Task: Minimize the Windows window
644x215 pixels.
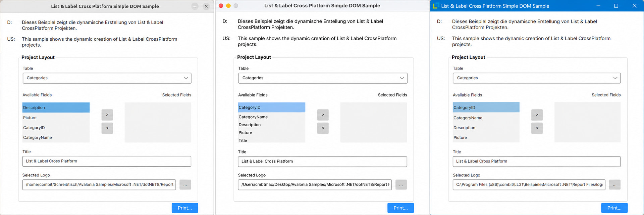Action: (x=598, y=6)
